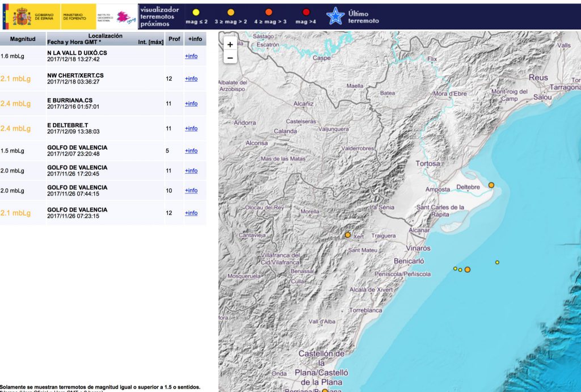Click the Ministerio de Fomento logo

pyautogui.click(x=78, y=16)
